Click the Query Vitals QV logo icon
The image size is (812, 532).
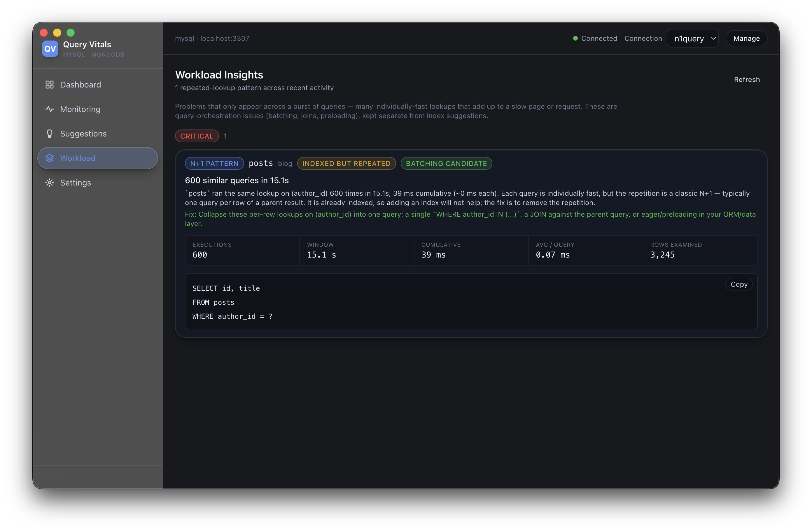pyautogui.click(x=50, y=49)
